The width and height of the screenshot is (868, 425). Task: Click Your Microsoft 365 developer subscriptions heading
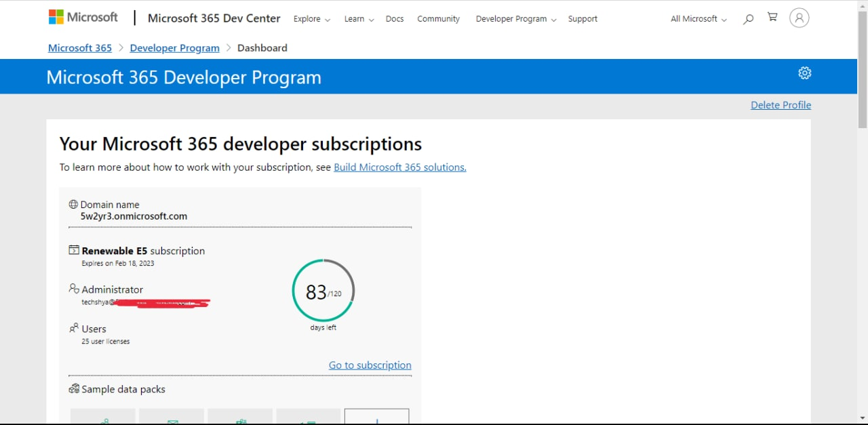(241, 144)
